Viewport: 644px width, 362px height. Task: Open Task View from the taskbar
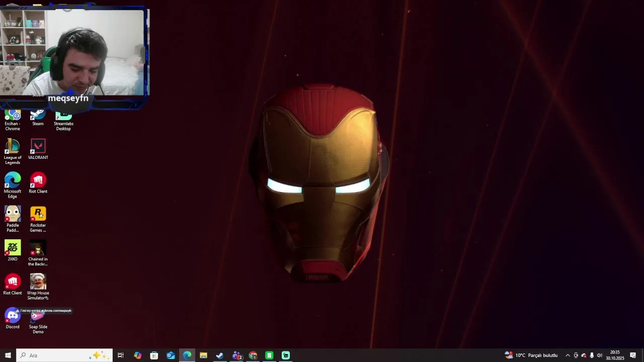click(x=121, y=355)
